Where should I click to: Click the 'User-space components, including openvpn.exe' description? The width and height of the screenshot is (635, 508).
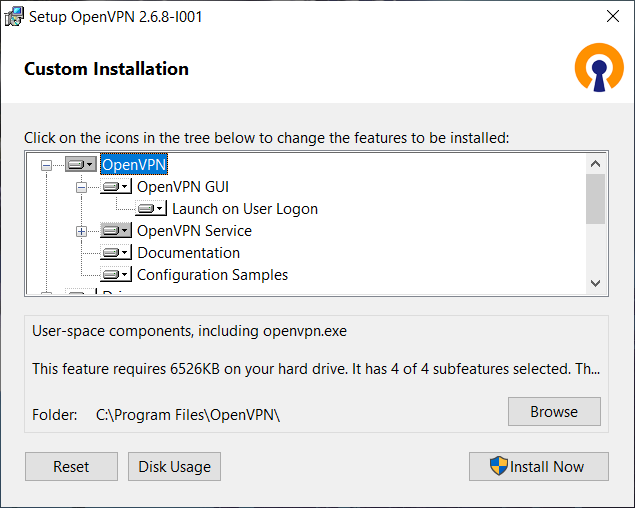190,331
